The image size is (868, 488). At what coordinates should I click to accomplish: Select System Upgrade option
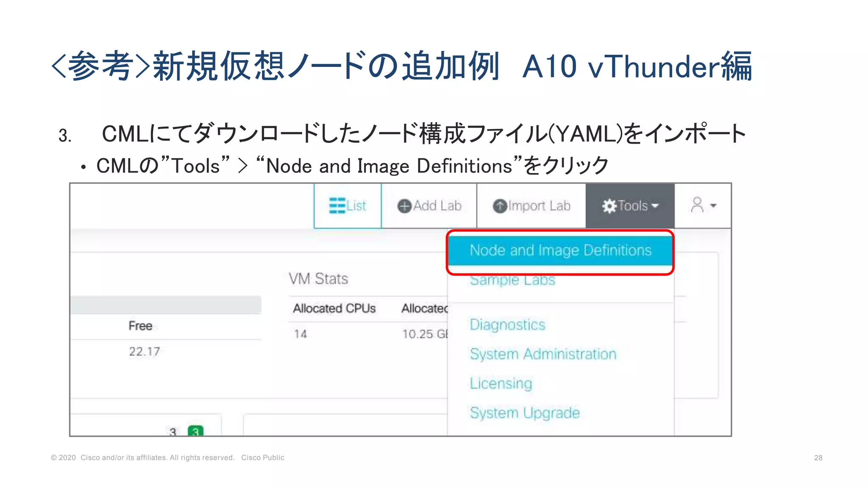524,413
